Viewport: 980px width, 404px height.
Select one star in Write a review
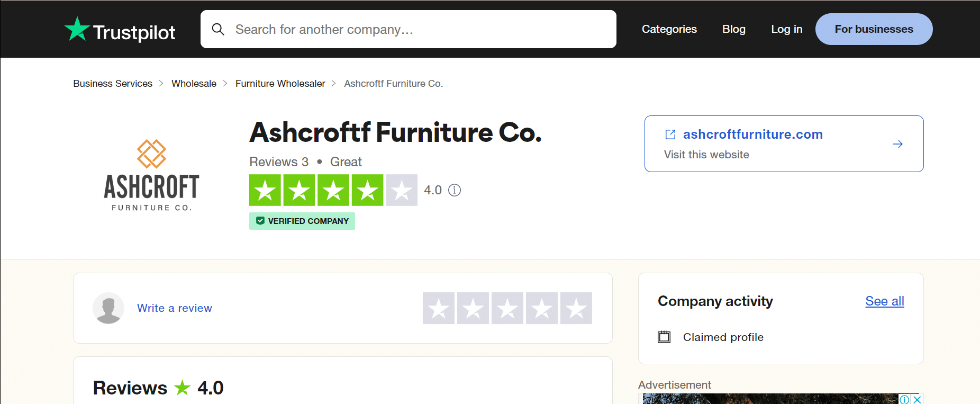439,308
